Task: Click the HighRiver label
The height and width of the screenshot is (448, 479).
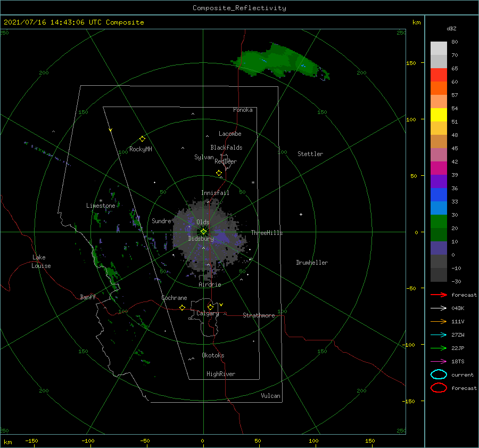Action: click(221, 374)
